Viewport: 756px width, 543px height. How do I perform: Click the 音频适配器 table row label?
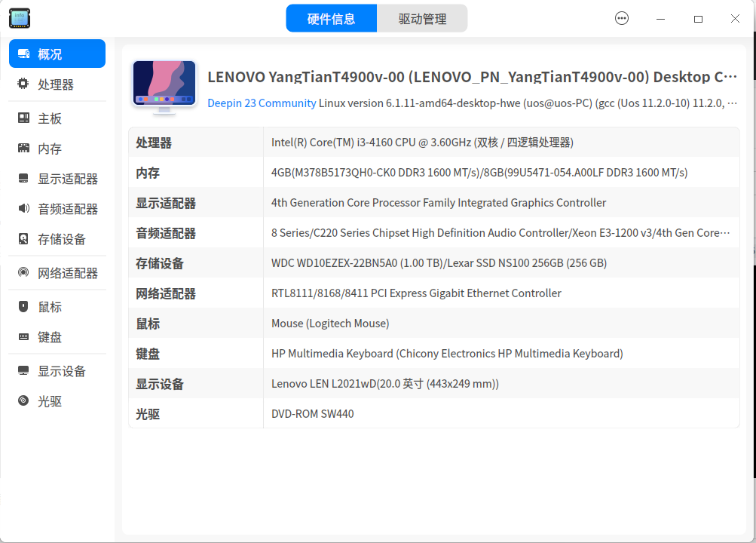[x=166, y=233]
